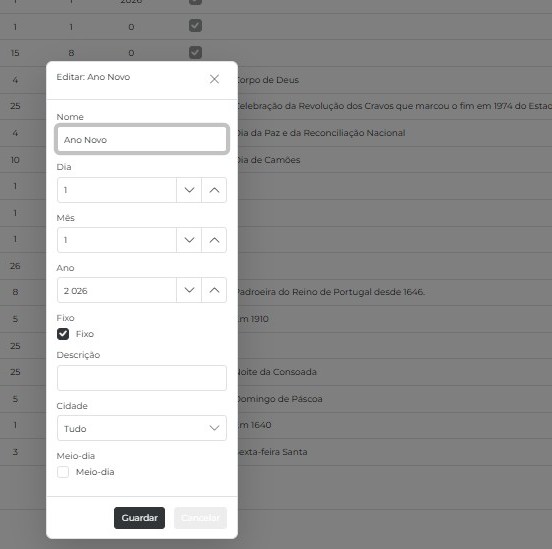Select the 'm 1910' description text
Screen dimensions: 552x549
[253, 319]
